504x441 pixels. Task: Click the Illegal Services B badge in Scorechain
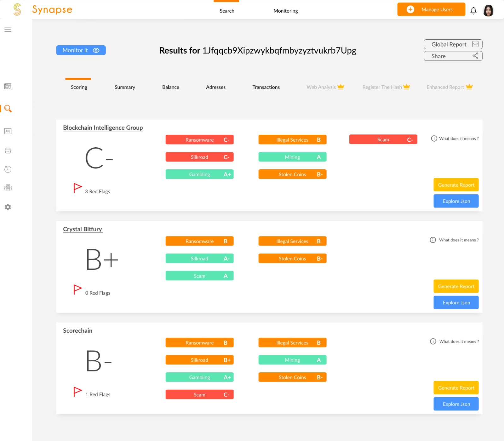click(x=293, y=343)
